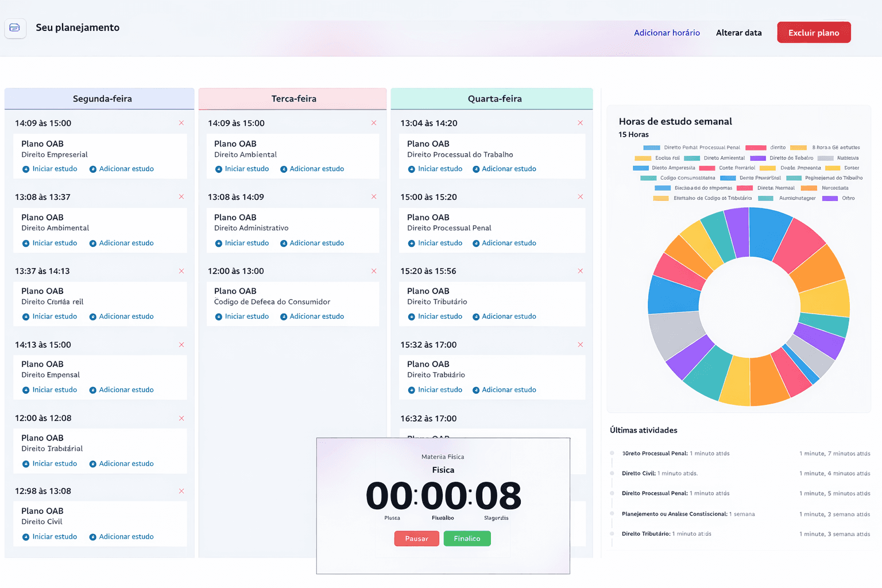
Task: Add a study to Direito Ambiental on Tuesday
Action: pyautogui.click(x=312, y=168)
